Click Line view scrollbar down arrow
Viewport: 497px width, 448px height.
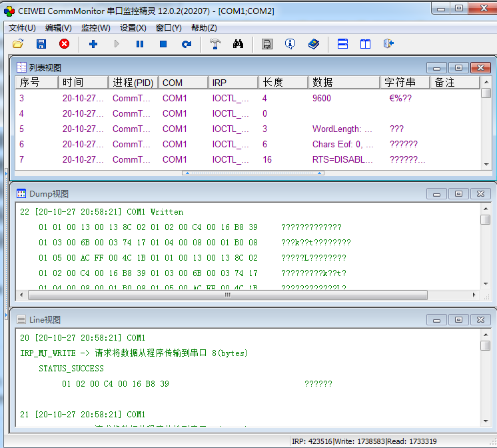point(486,421)
